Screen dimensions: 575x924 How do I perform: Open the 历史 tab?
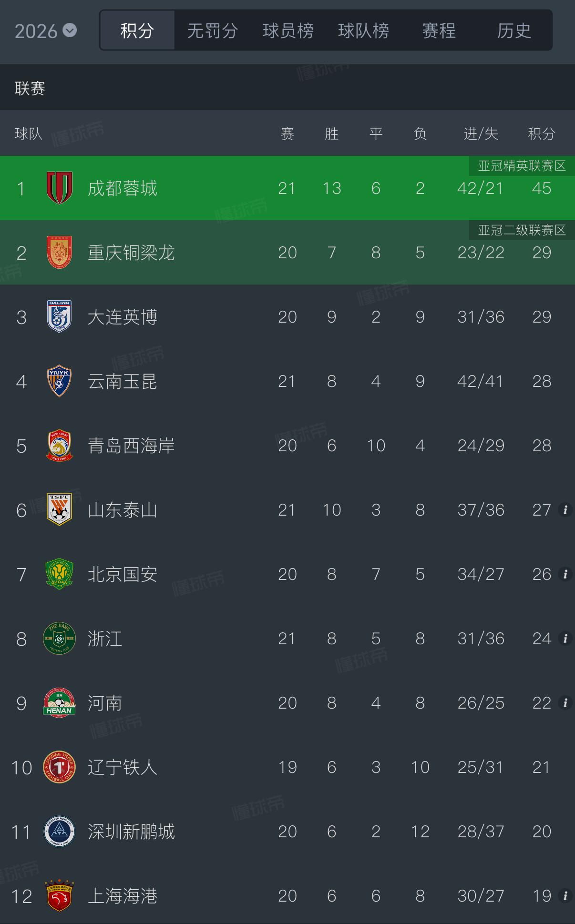coord(514,31)
